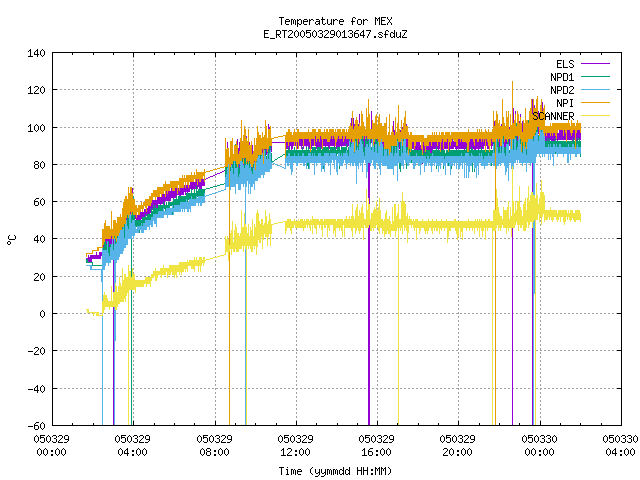The height and width of the screenshot is (480, 640).
Task: Click the x-axis label 050329 12:00
Action: pos(296,445)
